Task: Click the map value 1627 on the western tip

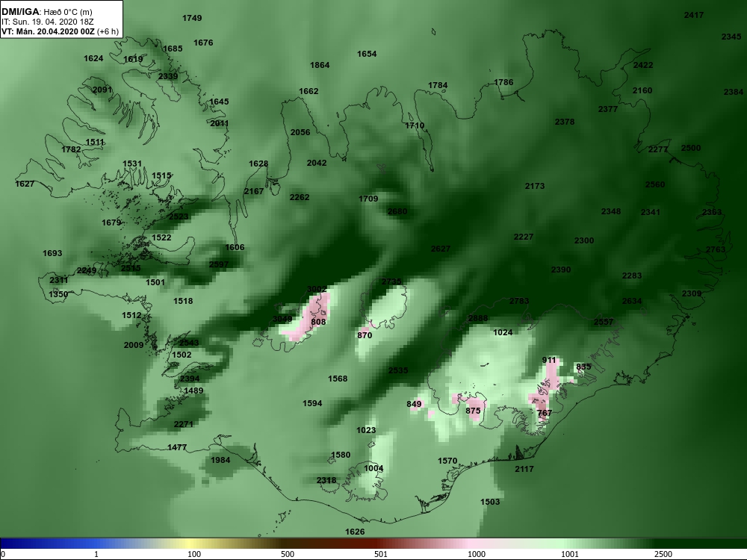Action: click(x=25, y=184)
